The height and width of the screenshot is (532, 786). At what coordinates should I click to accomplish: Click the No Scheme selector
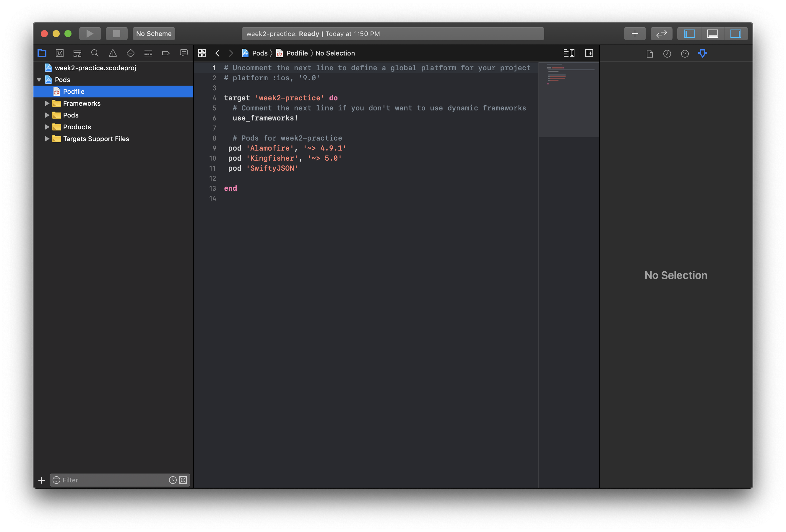click(154, 33)
